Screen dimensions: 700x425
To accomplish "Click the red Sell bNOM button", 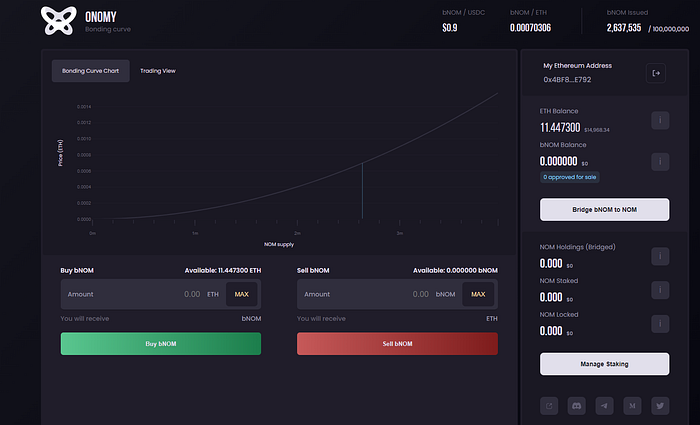I will point(397,344).
